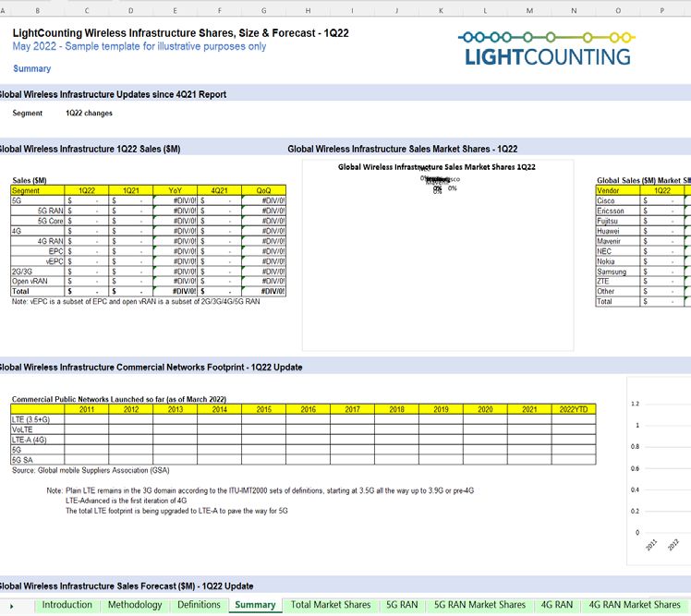Click the ZTE vendor cell
Image resolution: width=691 pixels, height=616 pixels.
pos(617,281)
